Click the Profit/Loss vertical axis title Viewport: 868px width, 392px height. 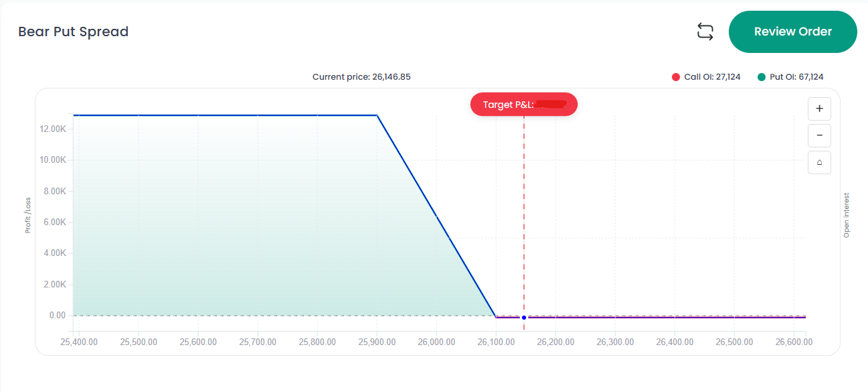point(28,214)
